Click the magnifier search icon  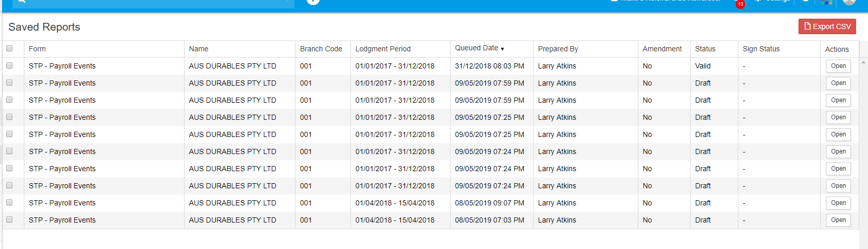tap(21, 2)
